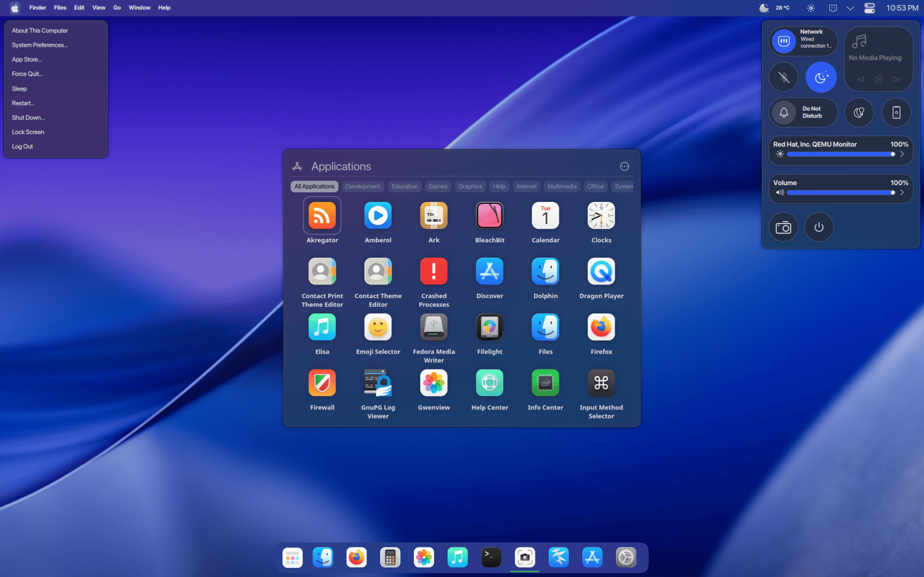Open GnuPG Log Viewer

378,383
